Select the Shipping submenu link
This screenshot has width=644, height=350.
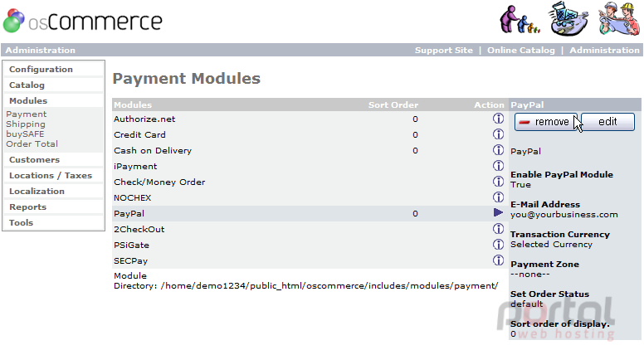coord(26,124)
